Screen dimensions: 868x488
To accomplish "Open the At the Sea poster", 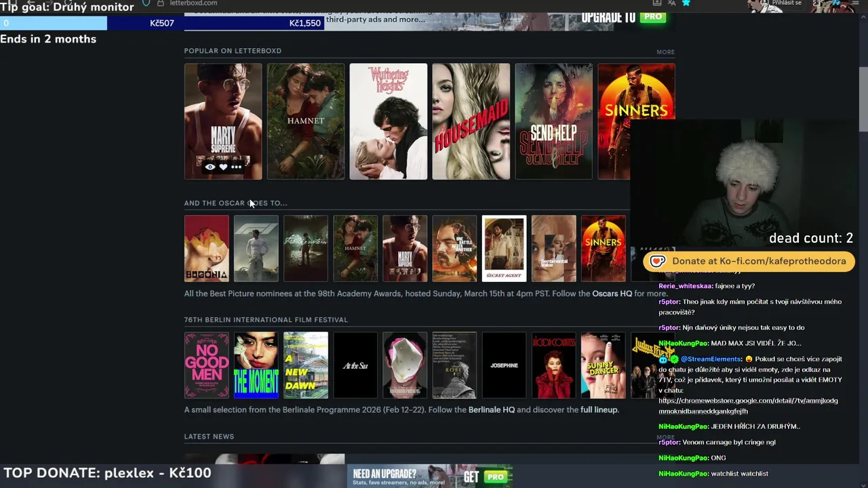I will pyautogui.click(x=355, y=365).
